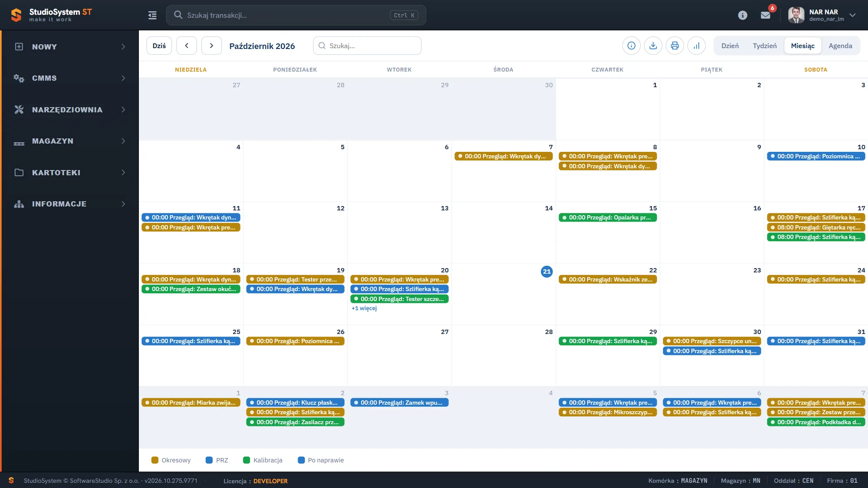Image resolution: width=868 pixels, height=488 pixels.
Task: Open the messages envelope icon
Action: pyautogui.click(x=766, y=15)
